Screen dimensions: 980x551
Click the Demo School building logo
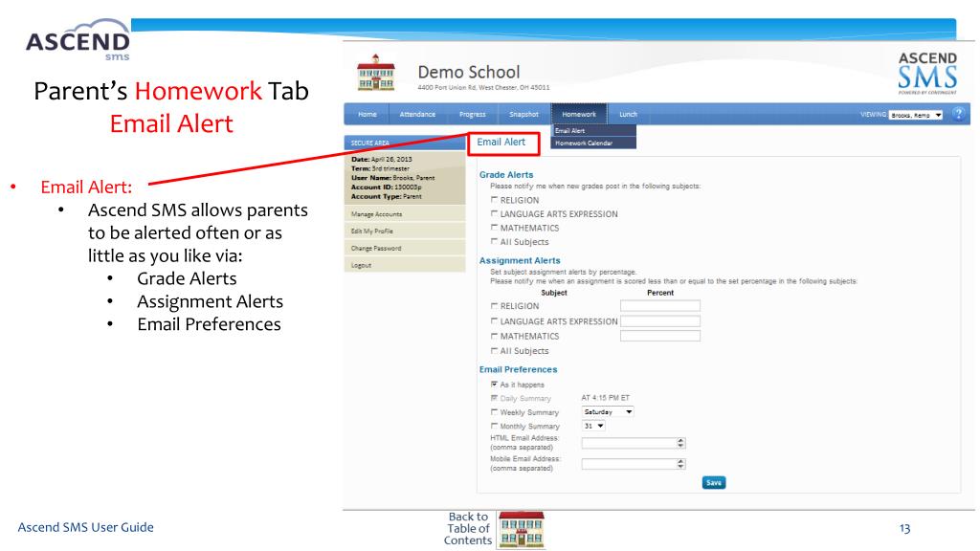tap(375, 73)
